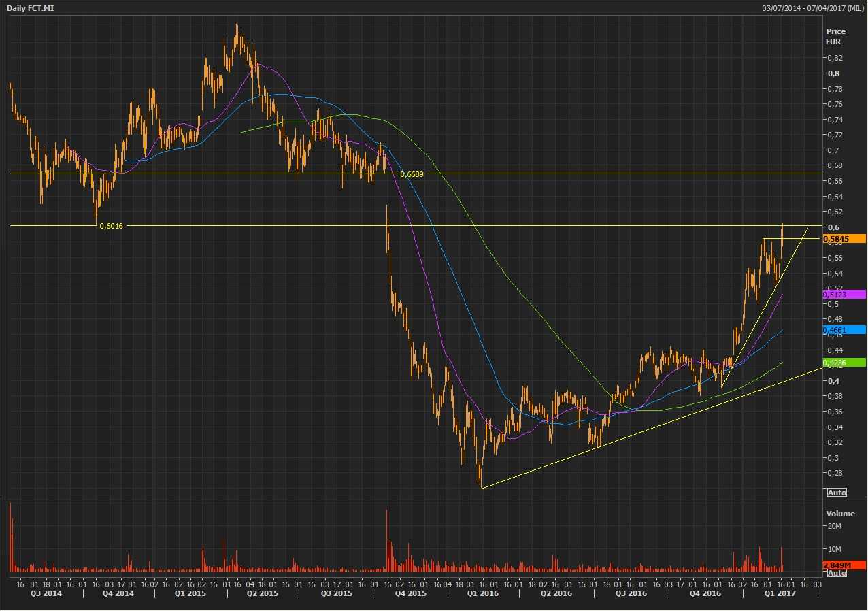This screenshot has width=868, height=611.
Task: Click Q4 2016 on the time axis
Action: (x=705, y=593)
